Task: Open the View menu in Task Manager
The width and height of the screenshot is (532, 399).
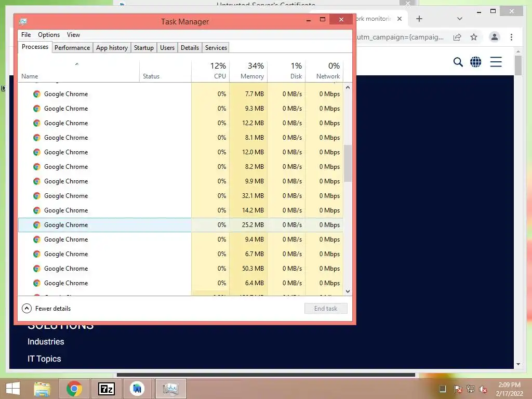Action: coord(73,35)
